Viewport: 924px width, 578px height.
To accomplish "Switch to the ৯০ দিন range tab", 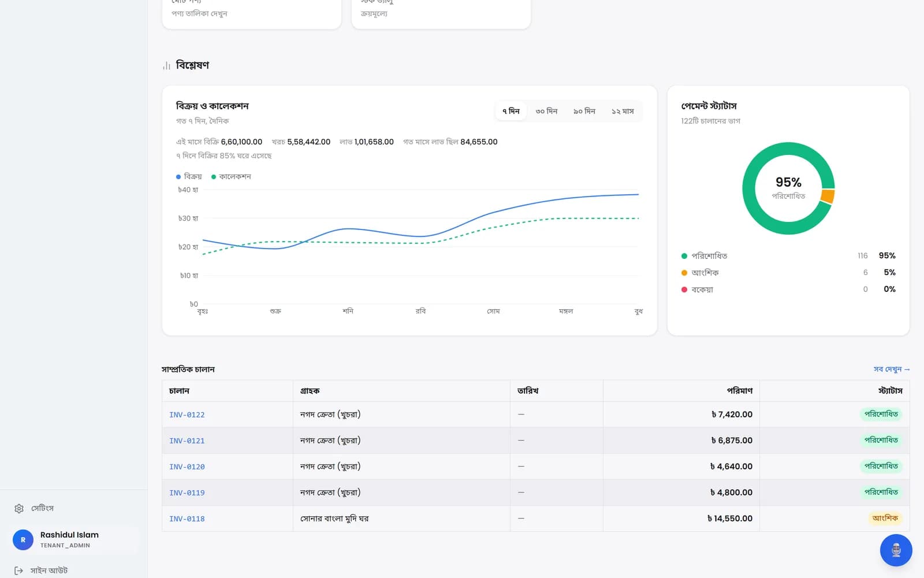I will click(x=584, y=111).
